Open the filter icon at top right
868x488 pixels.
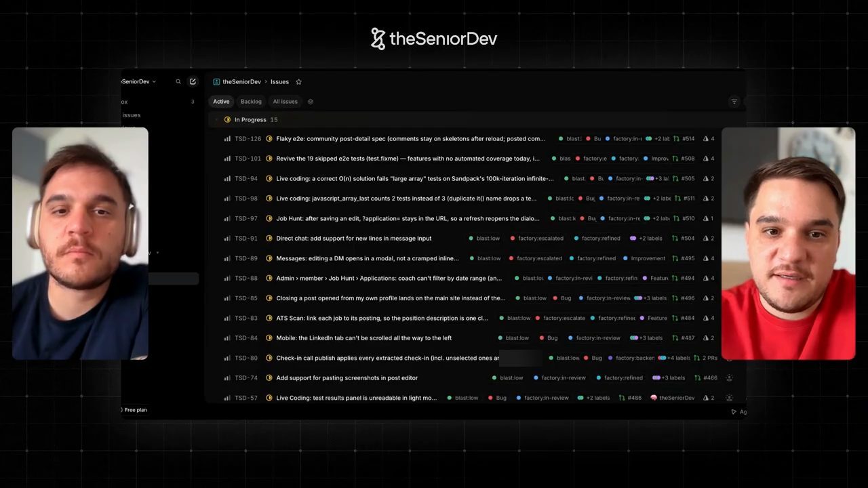(x=734, y=102)
